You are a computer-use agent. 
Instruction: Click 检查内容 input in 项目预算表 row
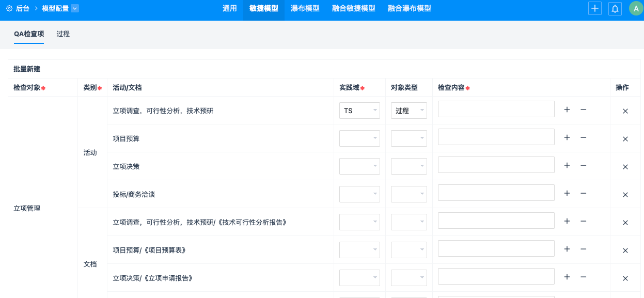click(x=496, y=248)
